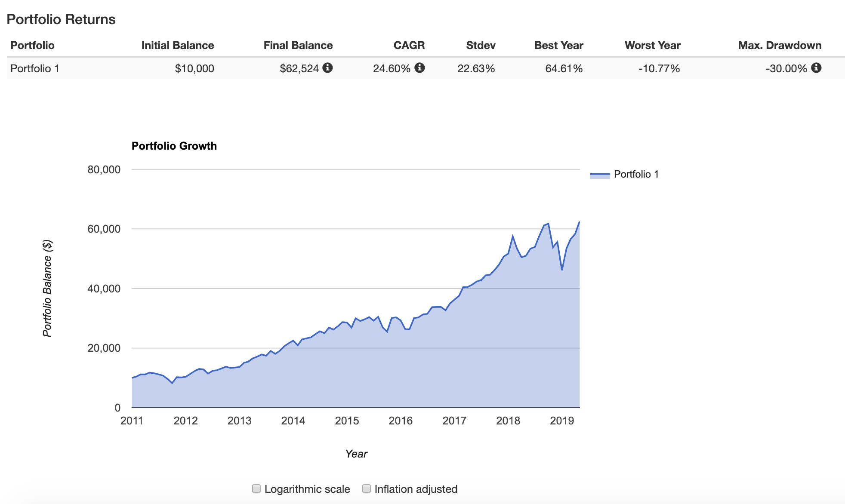This screenshot has height=504, width=845.
Task: Click the Initial Balance column header
Action: click(178, 45)
